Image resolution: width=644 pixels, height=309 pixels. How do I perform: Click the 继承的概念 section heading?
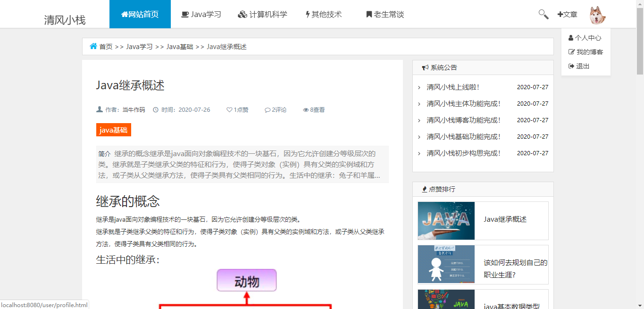coord(128,201)
